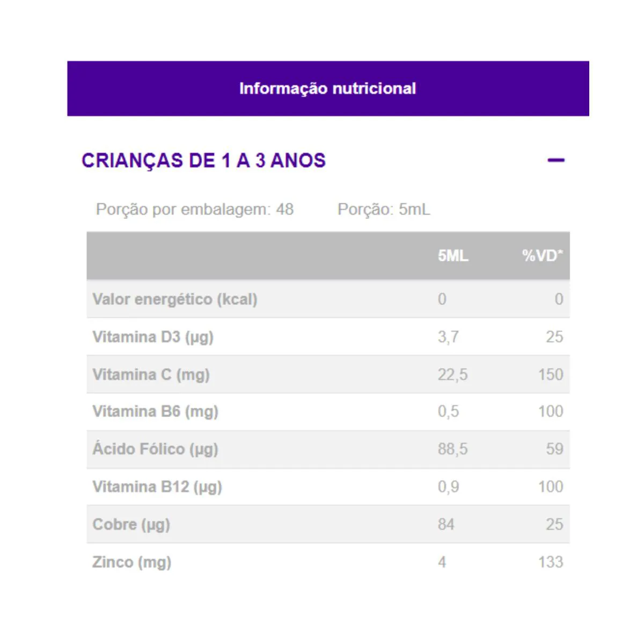Click the 133 %VD value for Zinco

point(551,562)
